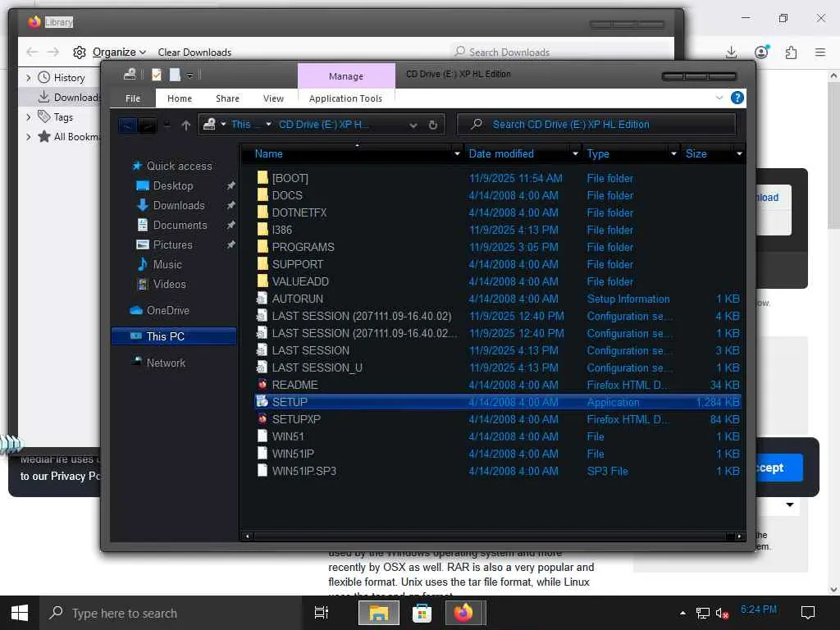
Task: Customize Quick Access Toolbar dropdown arrow
Action: click(189, 75)
